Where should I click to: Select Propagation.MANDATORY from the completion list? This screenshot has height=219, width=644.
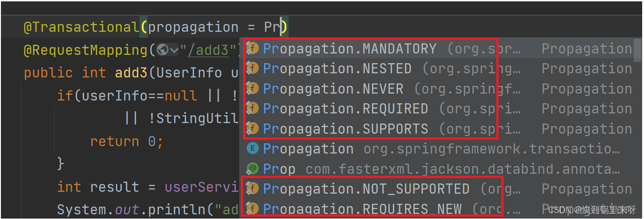[x=350, y=48]
